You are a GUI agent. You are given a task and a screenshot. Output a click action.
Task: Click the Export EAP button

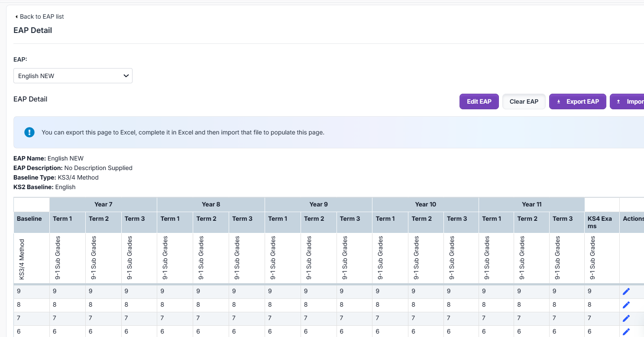(578, 101)
